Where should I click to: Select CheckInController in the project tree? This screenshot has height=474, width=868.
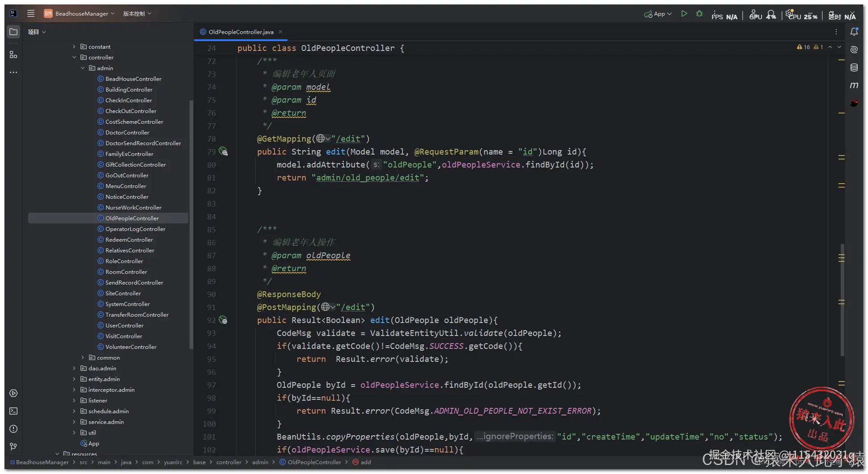click(129, 100)
